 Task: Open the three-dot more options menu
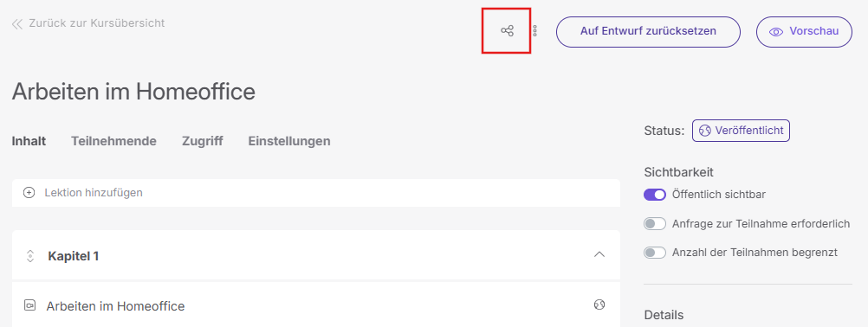(534, 31)
